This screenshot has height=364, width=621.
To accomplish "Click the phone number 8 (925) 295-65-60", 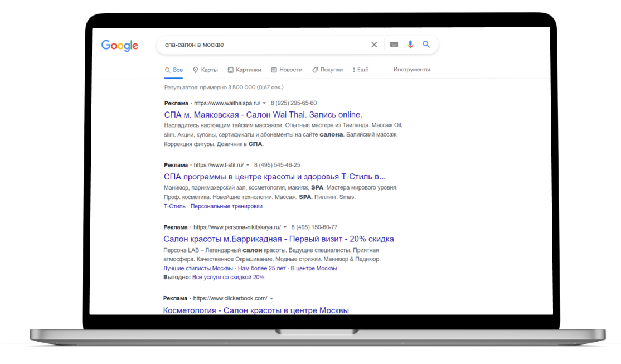I will click(x=293, y=103).
